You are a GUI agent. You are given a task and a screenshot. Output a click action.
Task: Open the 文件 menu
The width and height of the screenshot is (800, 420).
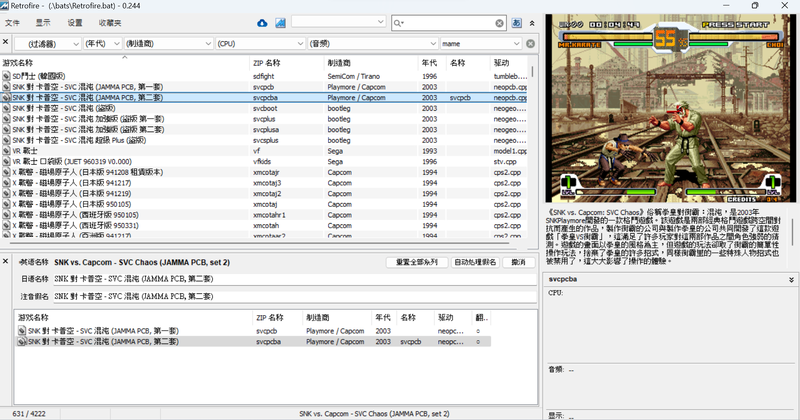click(x=12, y=23)
